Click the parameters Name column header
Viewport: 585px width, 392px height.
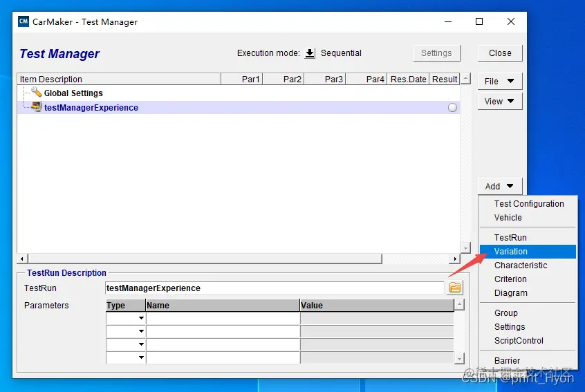point(223,305)
